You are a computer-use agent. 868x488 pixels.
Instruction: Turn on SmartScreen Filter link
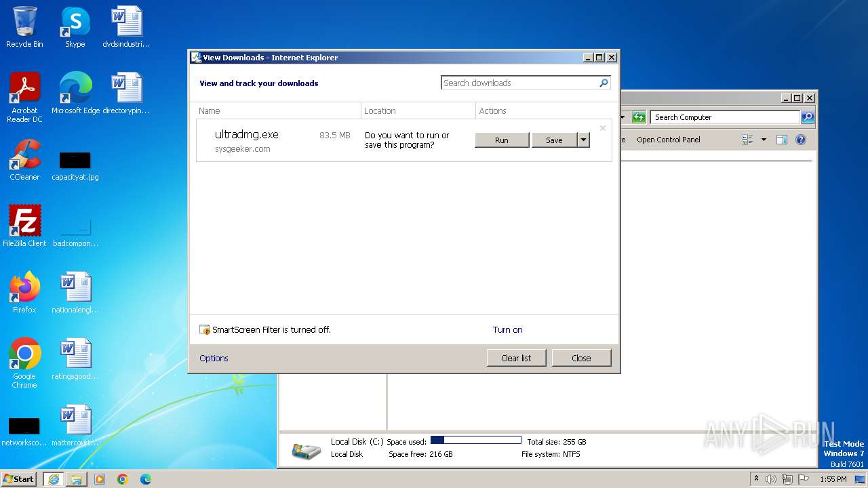[x=507, y=330]
